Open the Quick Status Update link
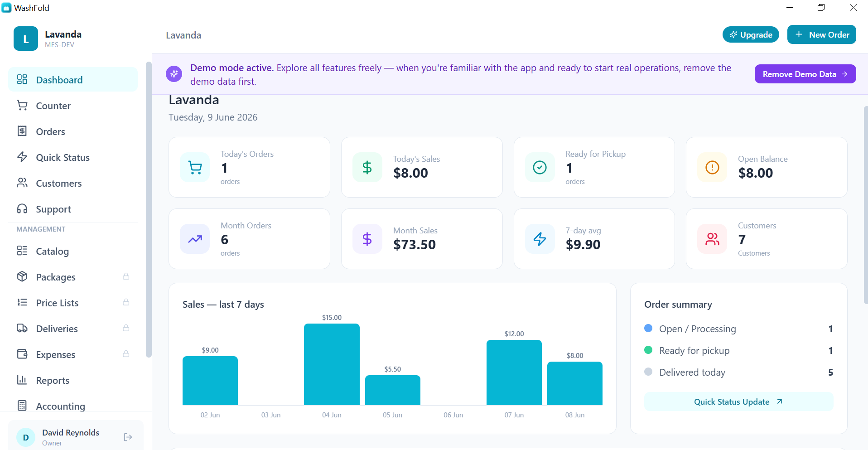This screenshot has width=868, height=450. [x=738, y=402]
